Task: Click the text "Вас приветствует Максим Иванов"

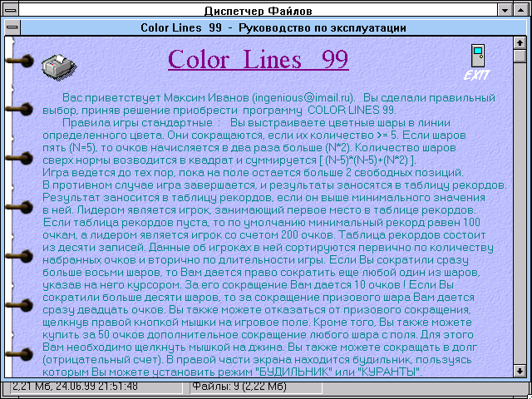Action: (x=156, y=98)
